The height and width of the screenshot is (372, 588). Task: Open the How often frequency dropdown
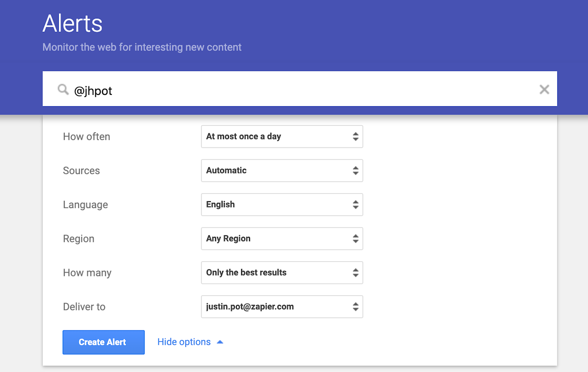point(282,136)
